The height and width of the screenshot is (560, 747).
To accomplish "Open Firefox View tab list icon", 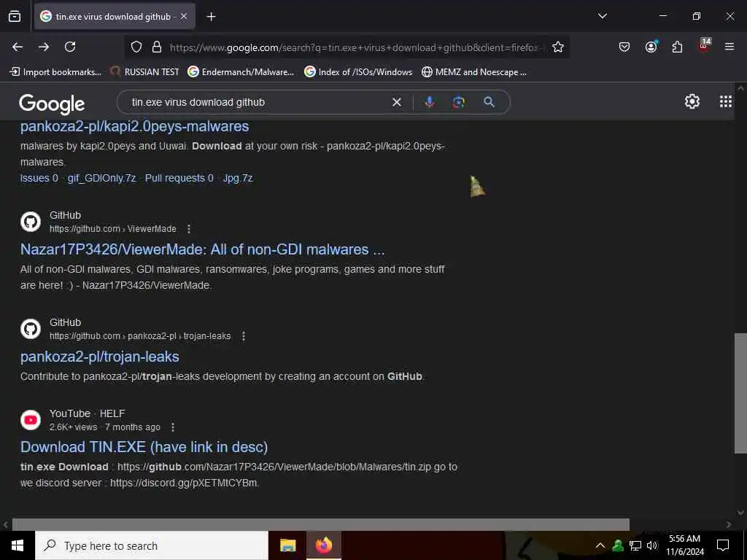I will [15, 16].
